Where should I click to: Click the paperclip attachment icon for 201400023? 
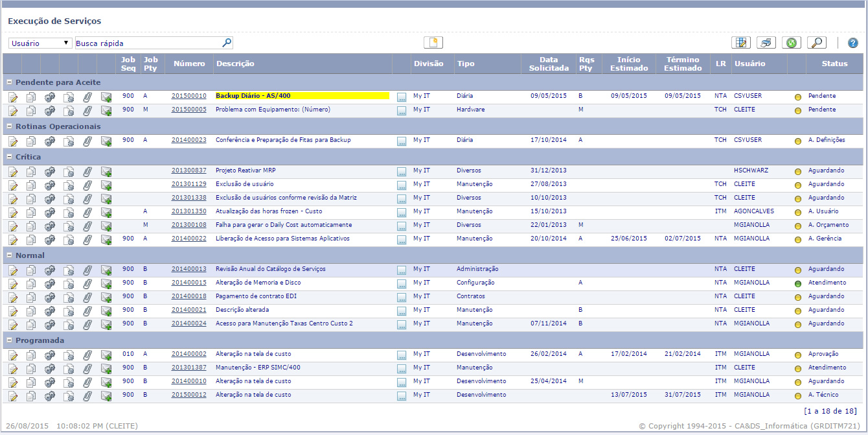click(x=87, y=141)
